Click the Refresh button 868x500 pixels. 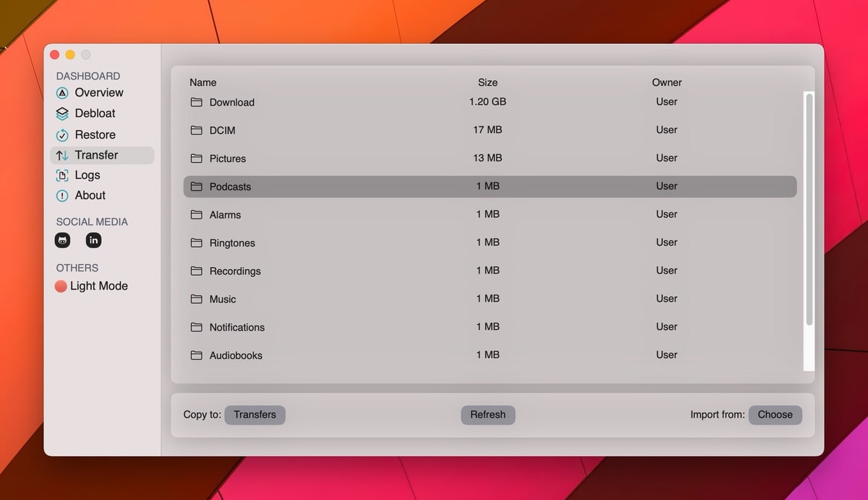pyautogui.click(x=488, y=415)
